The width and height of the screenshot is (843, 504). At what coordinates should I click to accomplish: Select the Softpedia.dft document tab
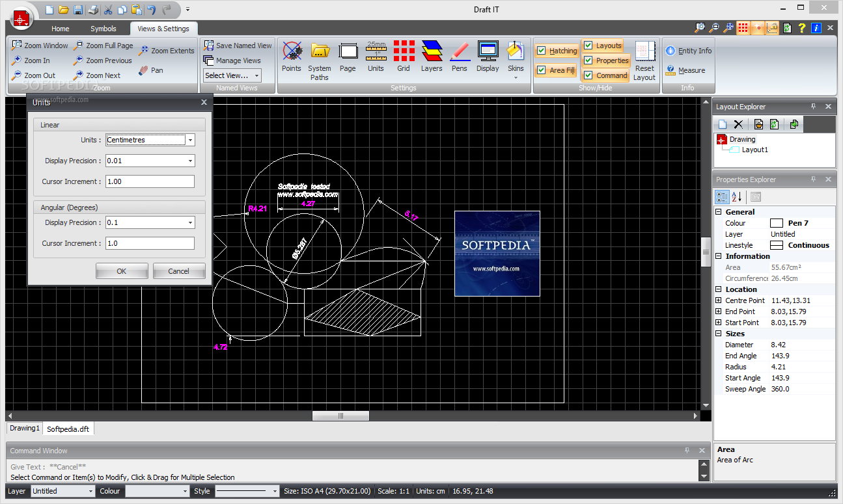(x=68, y=429)
